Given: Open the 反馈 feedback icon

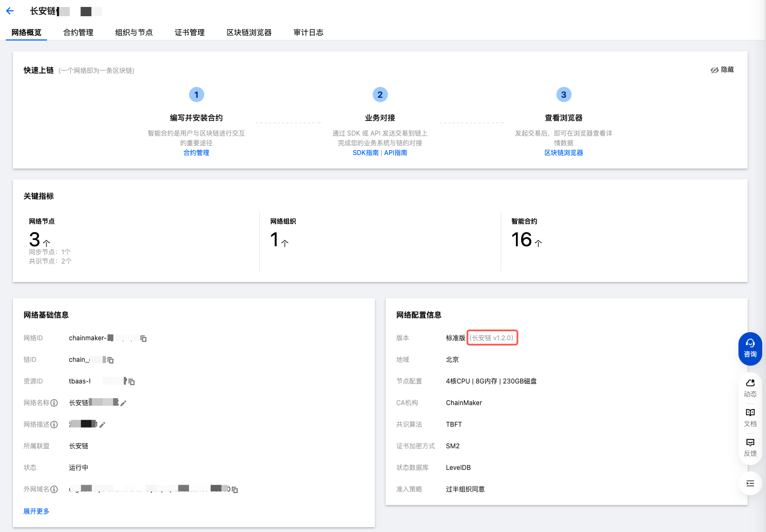Looking at the screenshot, I should 750,447.
